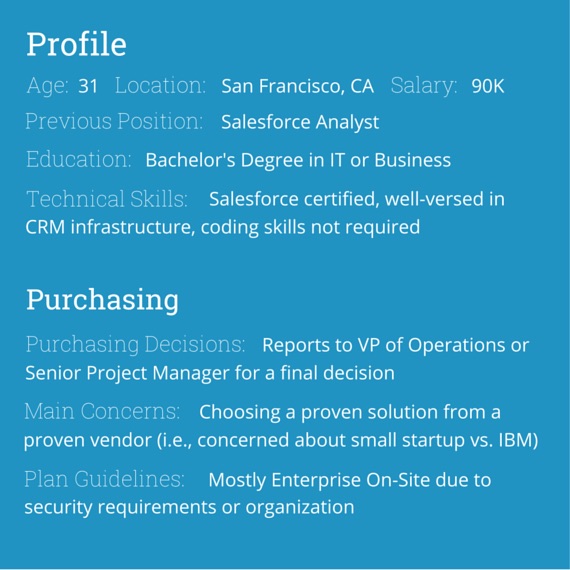570x570 pixels.
Task: Select the Age label
Action: click(47, 86)
